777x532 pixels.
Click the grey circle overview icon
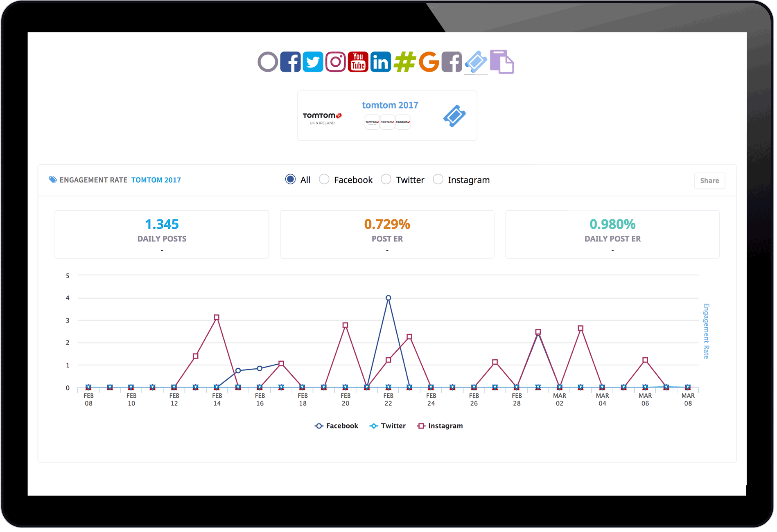[x=268, y=62]
